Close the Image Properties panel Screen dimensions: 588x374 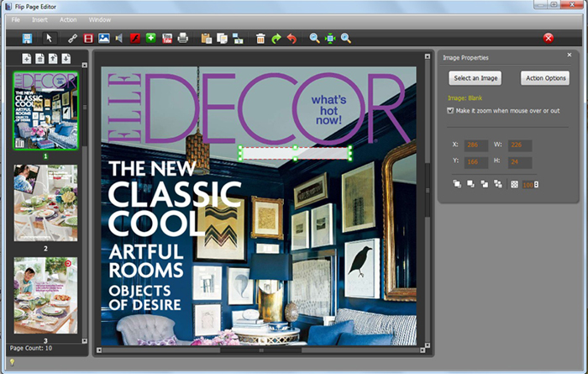click(570, 55)
